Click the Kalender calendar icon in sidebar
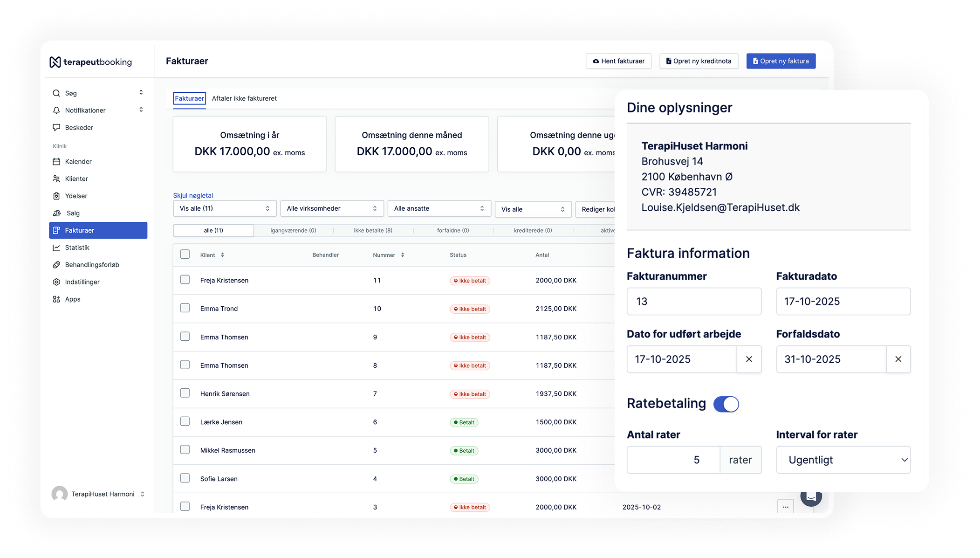 [x=56, y=162]
